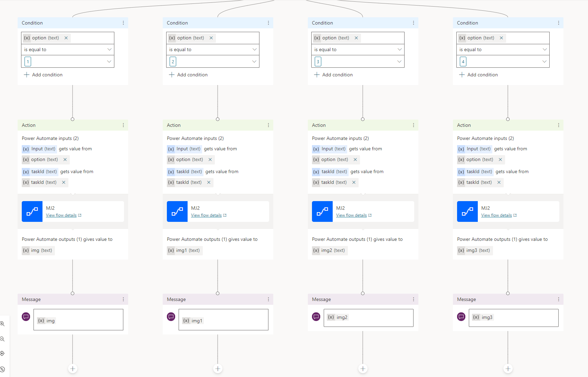Click the center-on-canvas target icon
Image resolution: width=588 pixels, height=377 pixels.
click(x=2, y=354)
